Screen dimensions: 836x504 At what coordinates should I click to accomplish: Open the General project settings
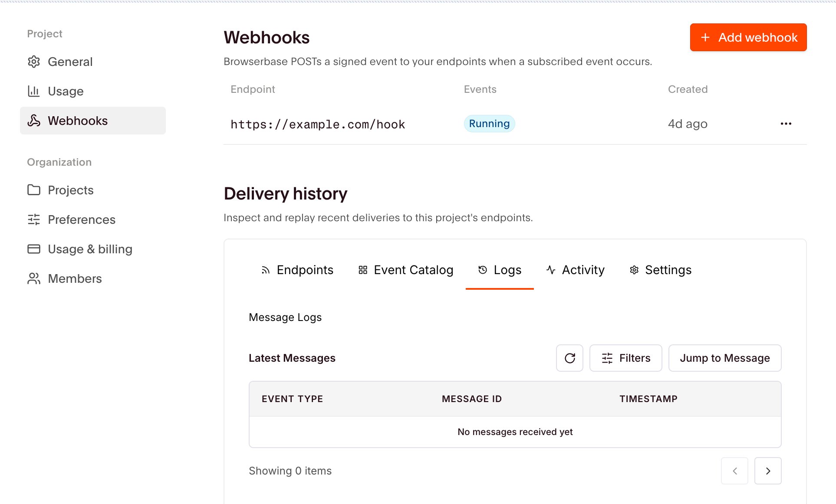pyautogui.click(x=93, y=62)
